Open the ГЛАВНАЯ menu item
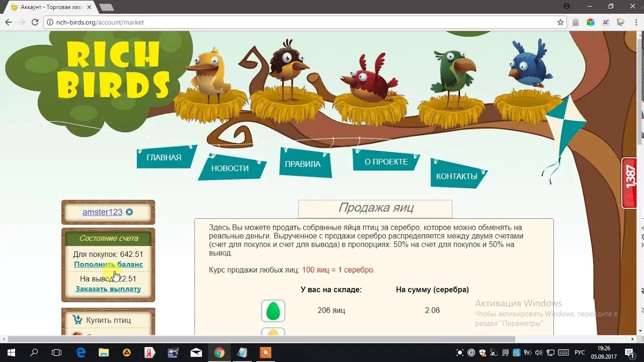The image size is (644, 362). [x=164, y=157]
